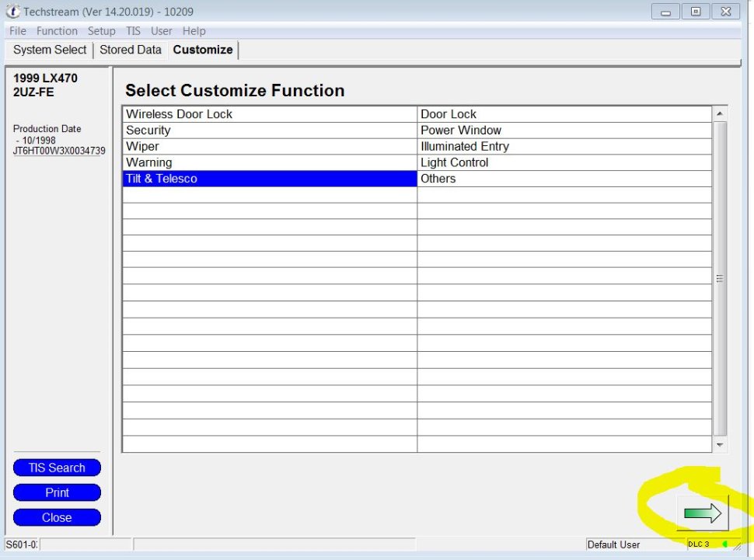Open the Setup menu
The height and width of the screenshot is (560, 754).
(x=102, y=31)
